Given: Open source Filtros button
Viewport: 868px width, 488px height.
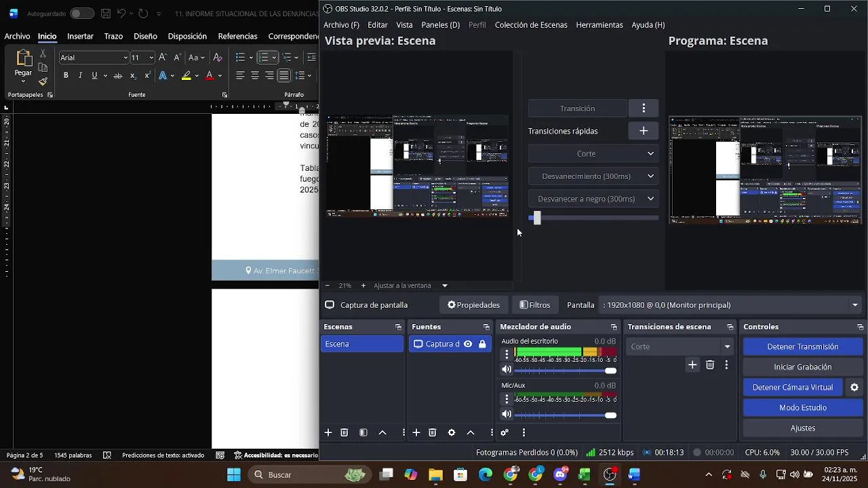Looking at the screenshot, I should click(x=535, y=305).
